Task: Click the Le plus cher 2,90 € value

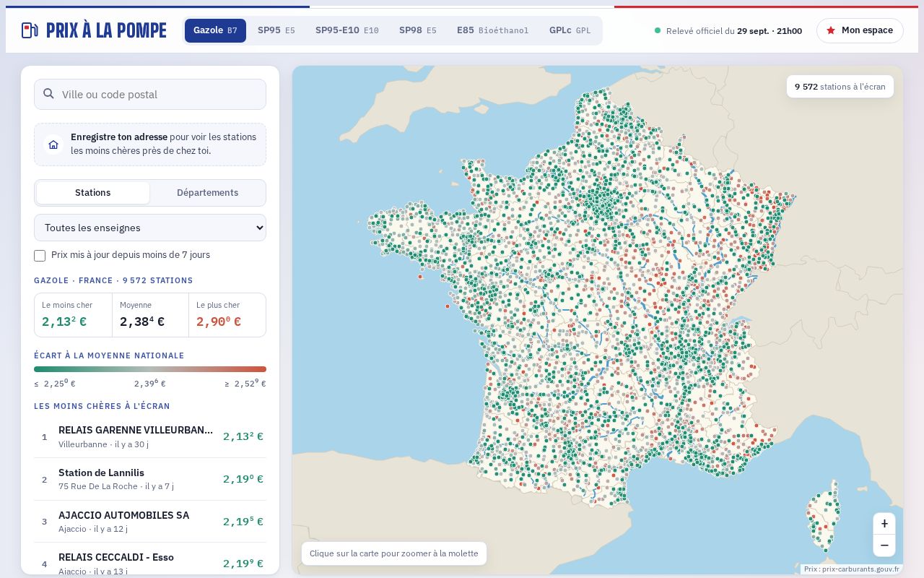Action: [219, 322]
